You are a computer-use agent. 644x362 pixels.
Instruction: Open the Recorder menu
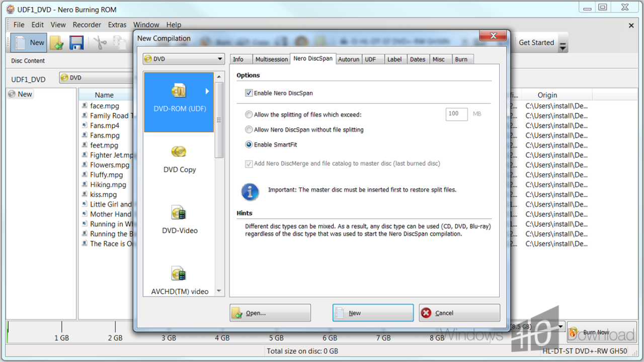coord(87,25)
